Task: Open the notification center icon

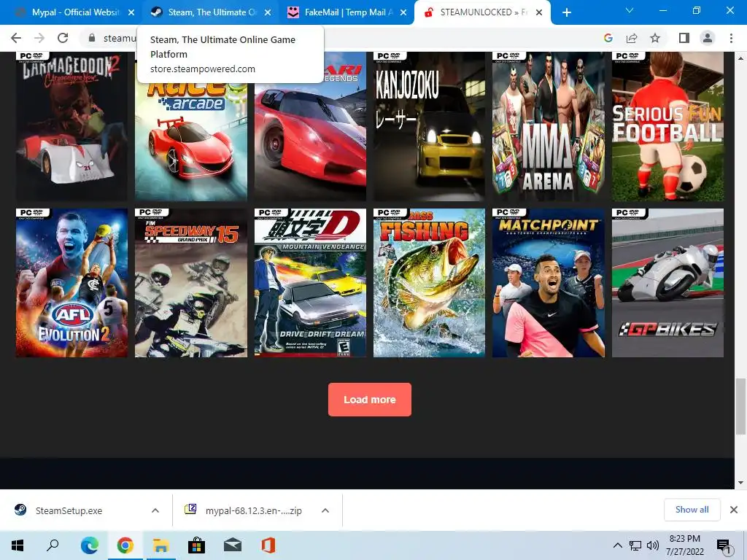Action: [x=724, y=546]
